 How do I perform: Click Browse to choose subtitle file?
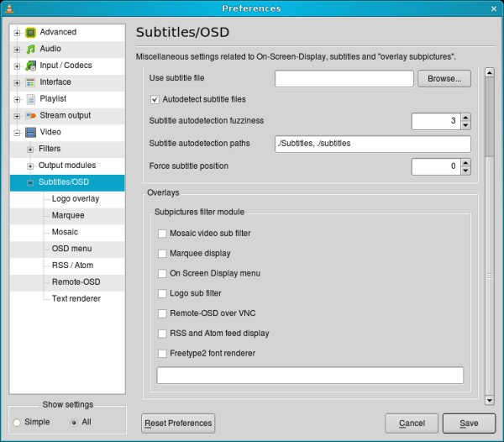[x=444, y=79]
